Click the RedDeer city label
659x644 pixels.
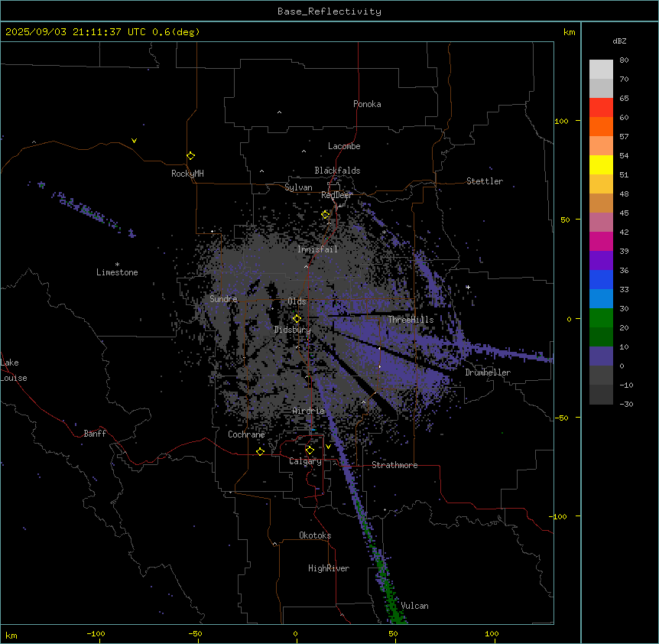tap(336, 195)
